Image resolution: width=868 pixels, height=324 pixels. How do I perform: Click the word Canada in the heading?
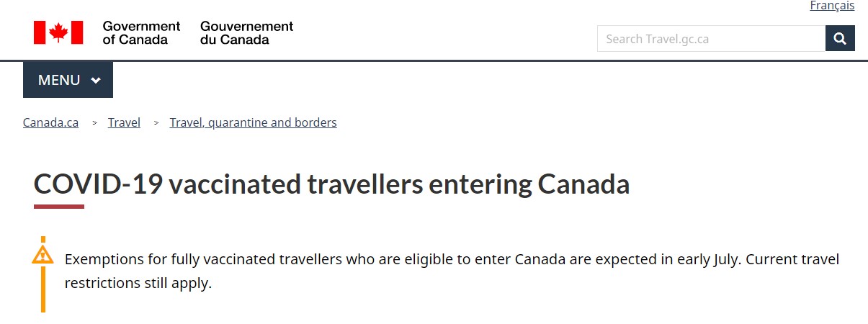pos(583,185)
